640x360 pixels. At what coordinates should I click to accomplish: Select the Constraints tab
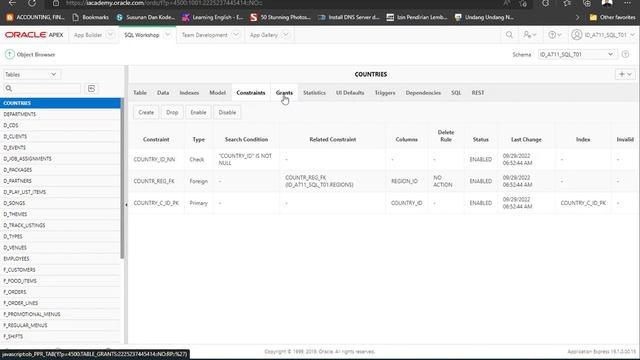pos(251,93)
